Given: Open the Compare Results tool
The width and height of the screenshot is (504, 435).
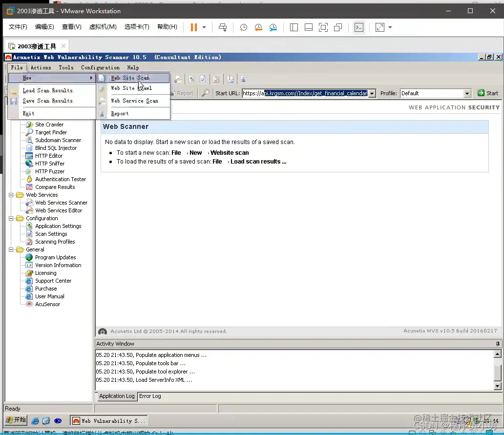Looking at the screenshot, I should 55,187.
